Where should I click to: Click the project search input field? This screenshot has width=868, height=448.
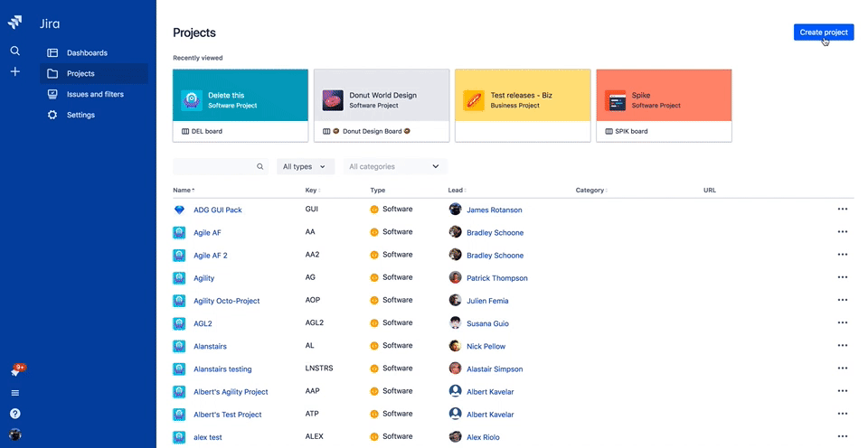pyautogui.click(x=221, y=166)
